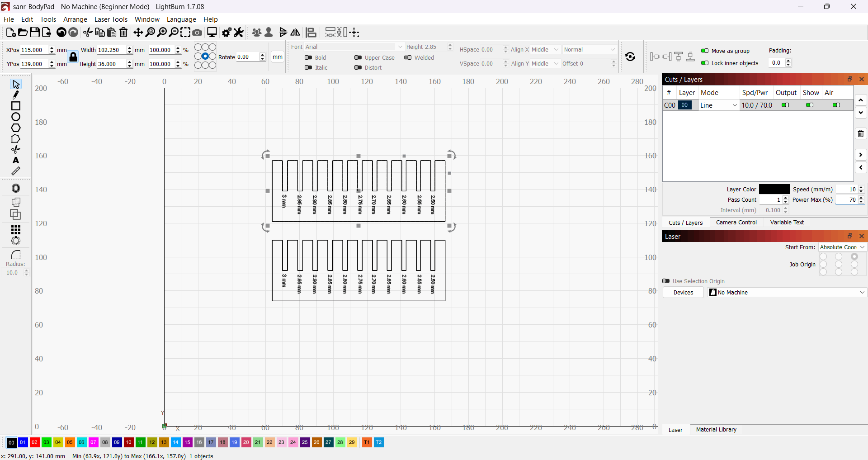Open the layer Mode dropdown showing Line
Viewport: 868px width, 460px height.
(x=719, y=105)
